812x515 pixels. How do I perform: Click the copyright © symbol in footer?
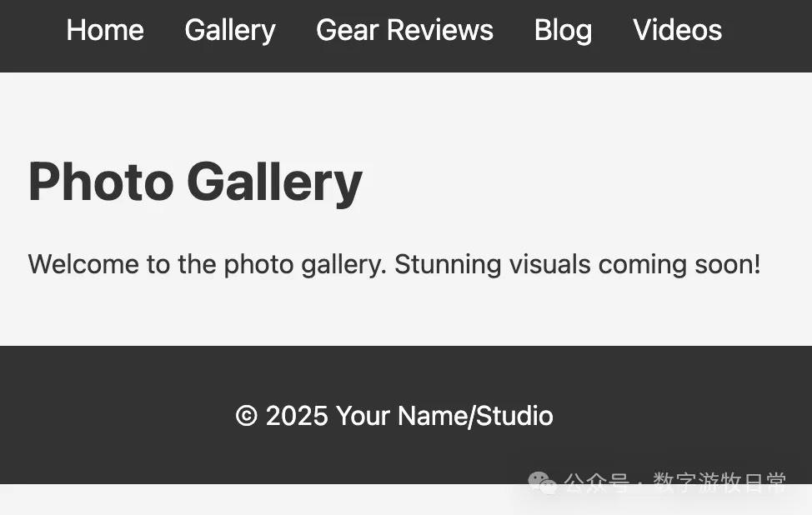[x=247, y=416]
